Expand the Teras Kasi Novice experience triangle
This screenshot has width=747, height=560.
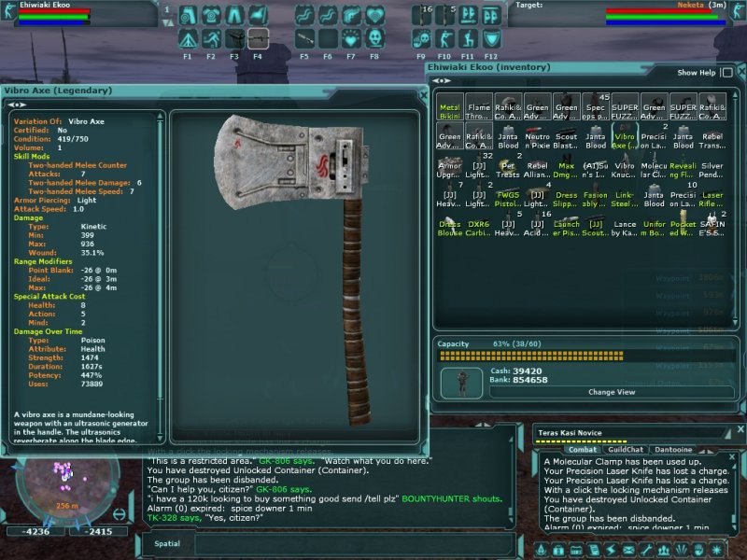tap(727, 433)
